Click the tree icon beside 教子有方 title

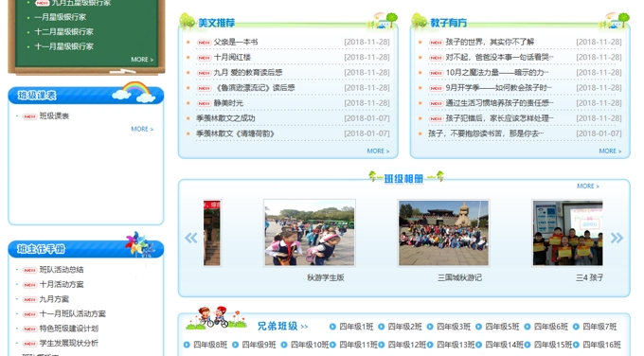tap(420, 21)
